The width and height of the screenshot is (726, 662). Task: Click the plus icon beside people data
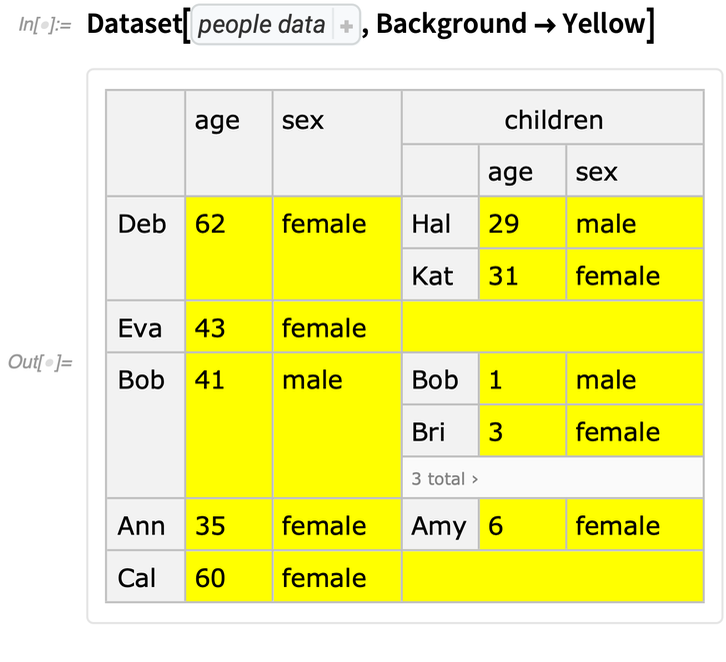pos(346,27)
